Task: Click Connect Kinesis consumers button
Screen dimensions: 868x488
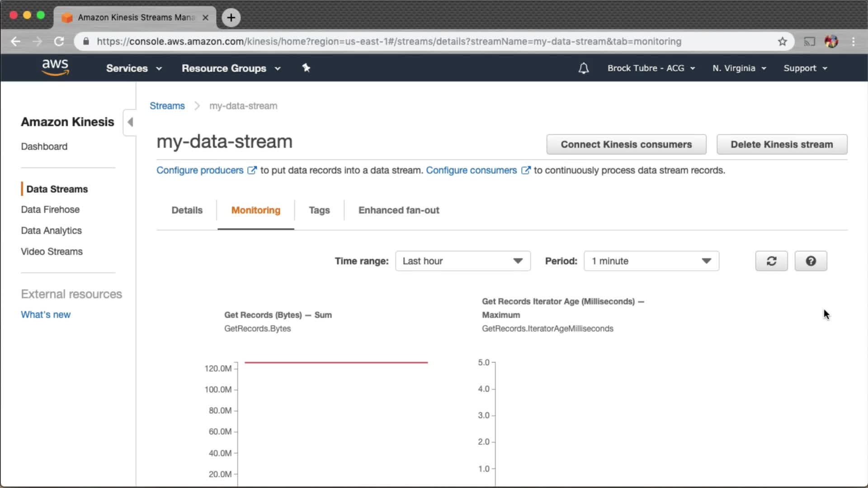Action: [x=626, y=145]
